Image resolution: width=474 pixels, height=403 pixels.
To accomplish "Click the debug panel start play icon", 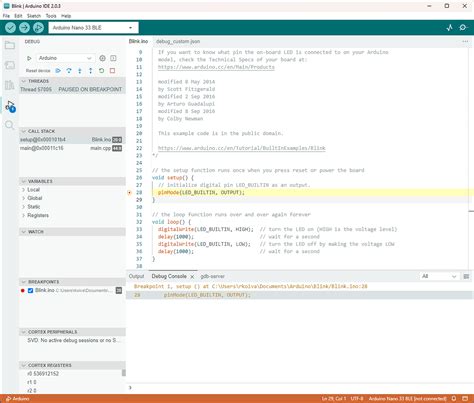I will tap(29, 58).
